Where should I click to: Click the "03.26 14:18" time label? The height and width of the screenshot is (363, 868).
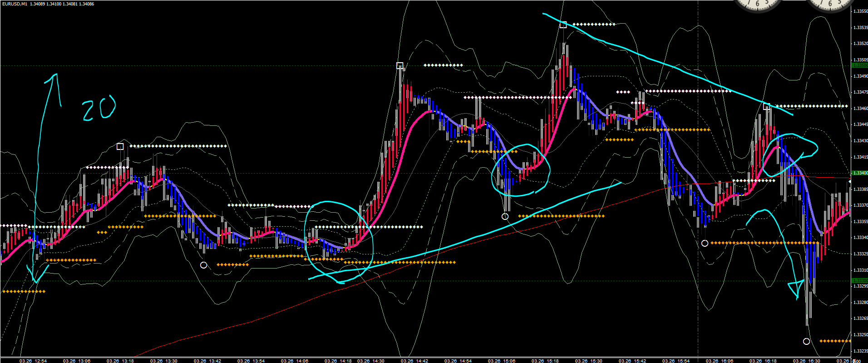(x=338, y=361)
